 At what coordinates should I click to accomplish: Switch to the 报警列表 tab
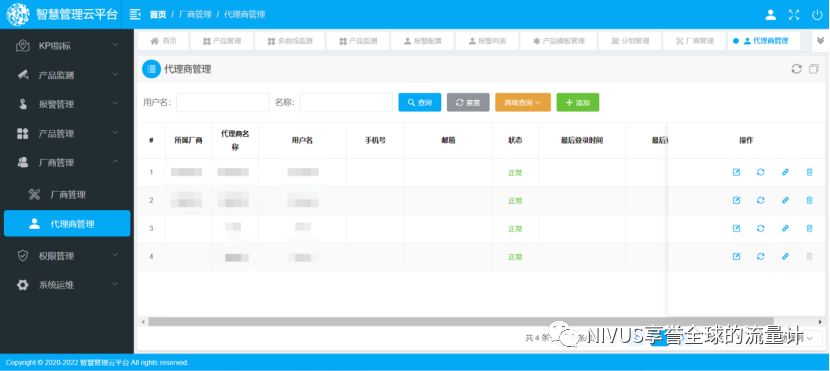[x=487, y=41]
